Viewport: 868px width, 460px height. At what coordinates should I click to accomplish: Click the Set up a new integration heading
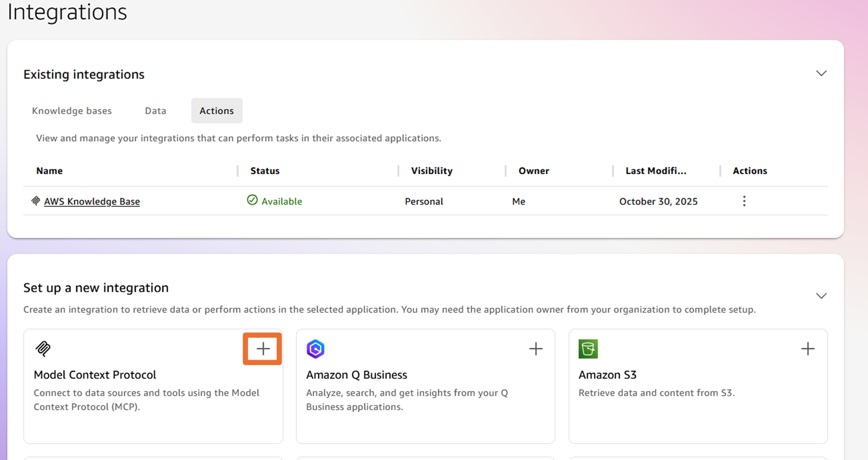point(96,288)
